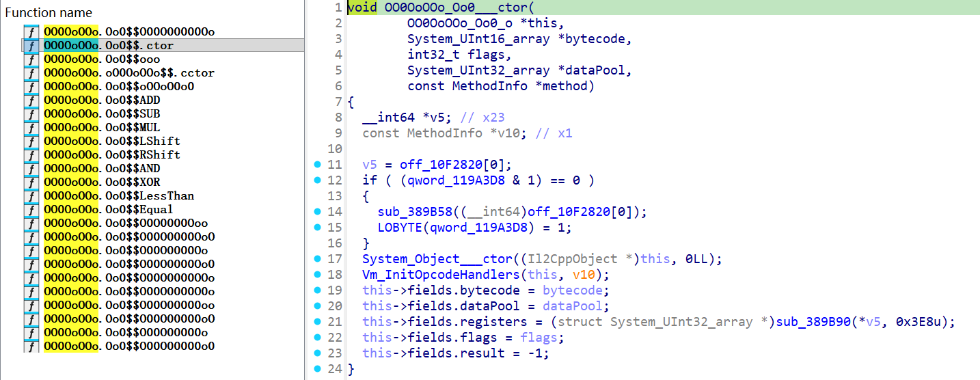Image resolution: width=980 pixels, height=380 pixels.
Task: Click the function icon next to Equal
Action: pos(31,210)
